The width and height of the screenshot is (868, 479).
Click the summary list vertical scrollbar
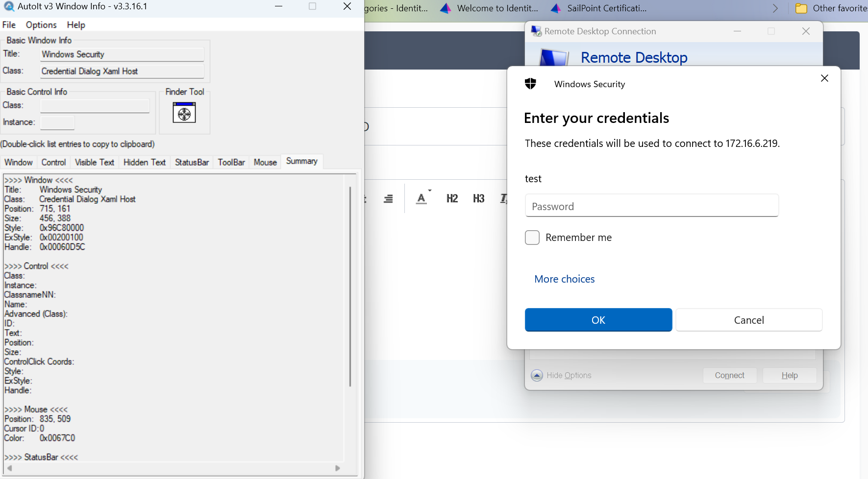pyautogui.click(x=350, y=287)
